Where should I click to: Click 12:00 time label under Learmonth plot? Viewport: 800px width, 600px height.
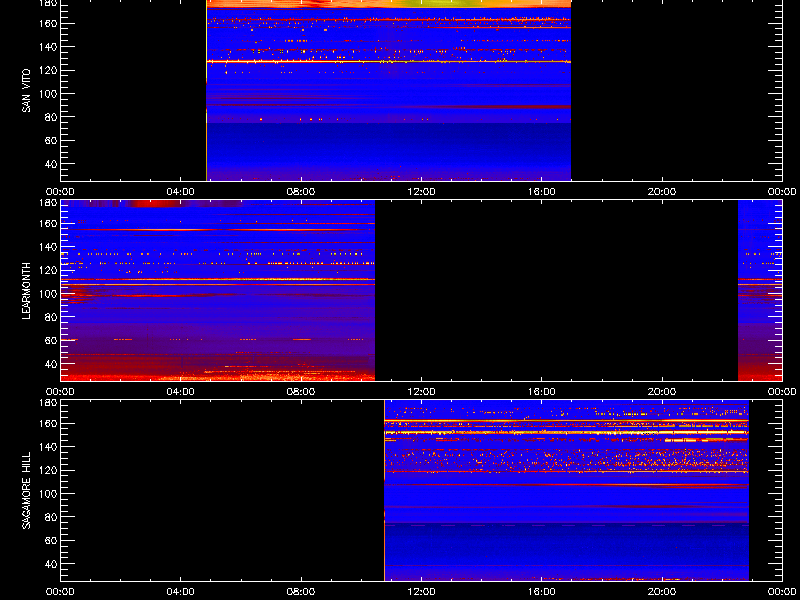421,392
